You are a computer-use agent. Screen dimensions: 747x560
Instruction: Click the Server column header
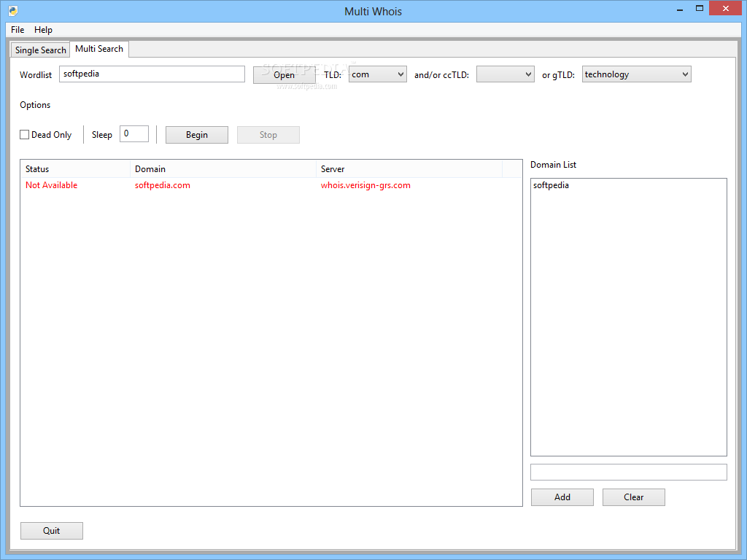click(x=409, y=169)
